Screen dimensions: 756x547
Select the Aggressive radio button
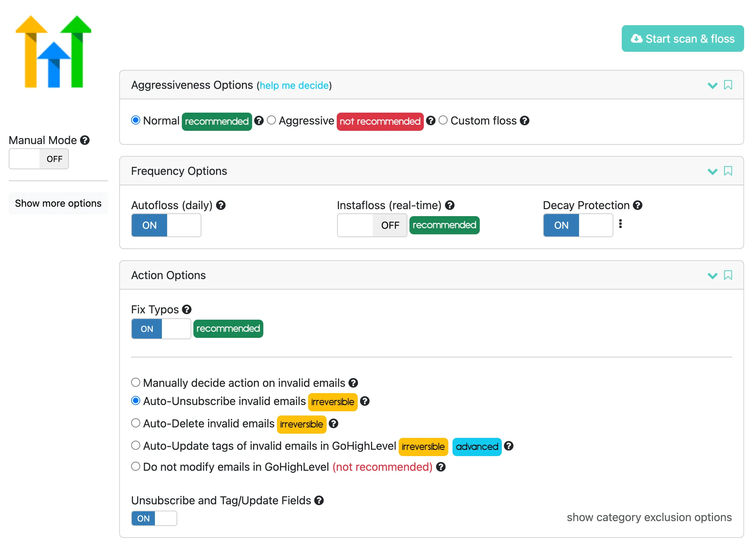(x=271, y=120)
